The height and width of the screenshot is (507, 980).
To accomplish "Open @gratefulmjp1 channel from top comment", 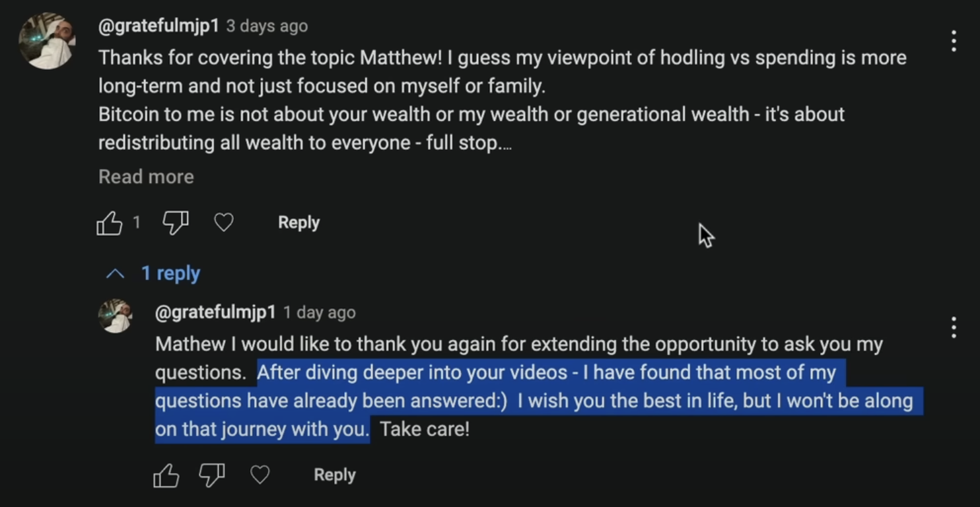I will (x=158, y=26).
